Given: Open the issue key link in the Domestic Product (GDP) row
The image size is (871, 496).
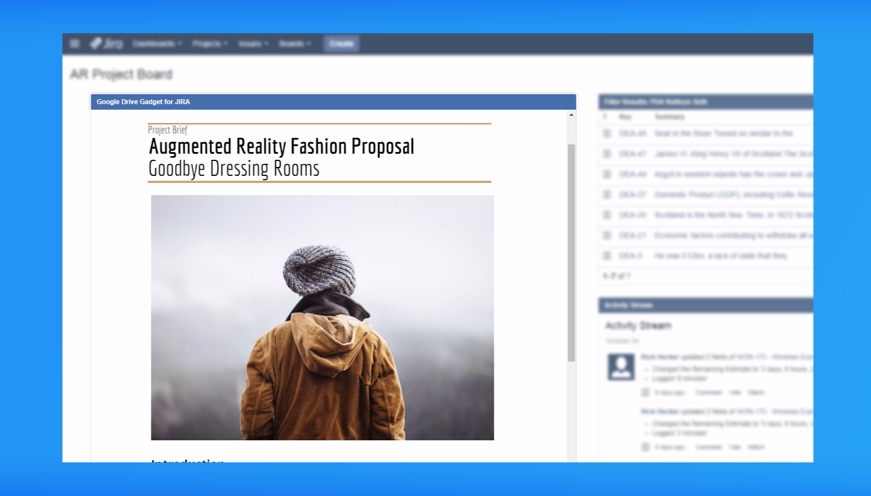Looking at the screenshot, I should point(633,194).
